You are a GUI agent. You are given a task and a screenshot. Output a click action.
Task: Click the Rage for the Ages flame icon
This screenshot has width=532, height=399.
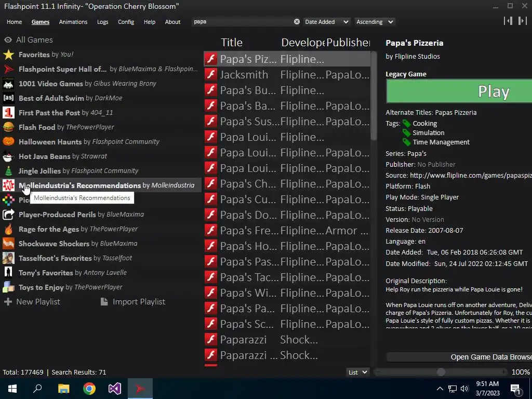click(8, 229)
